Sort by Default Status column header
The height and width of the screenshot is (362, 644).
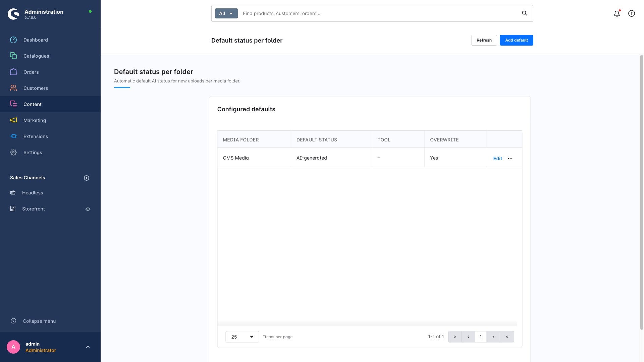(331, 140)
